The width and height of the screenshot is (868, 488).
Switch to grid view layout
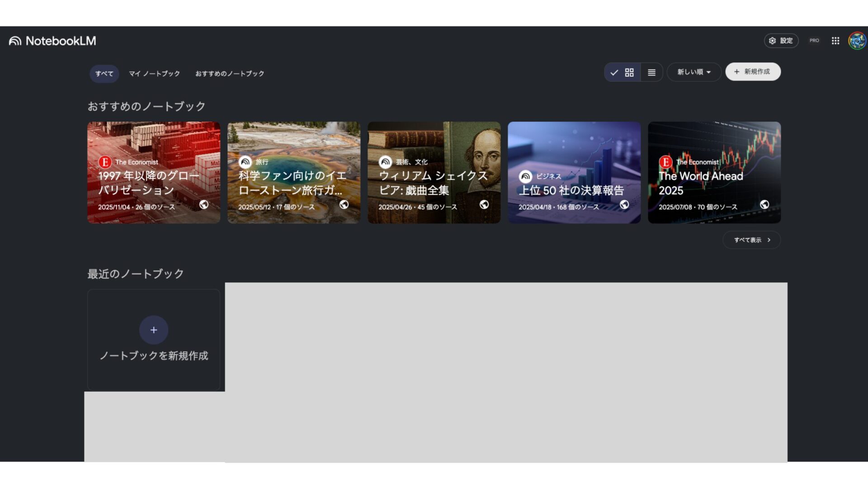(629, 72)
